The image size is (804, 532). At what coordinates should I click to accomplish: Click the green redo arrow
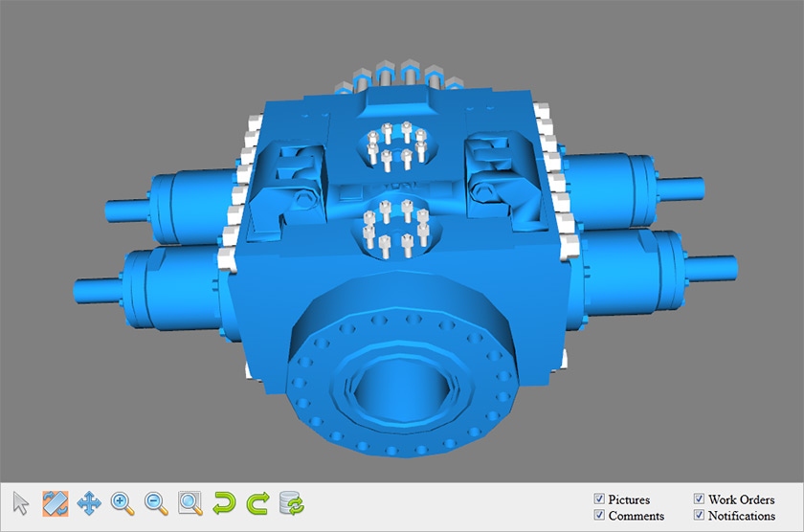[257, 503]
